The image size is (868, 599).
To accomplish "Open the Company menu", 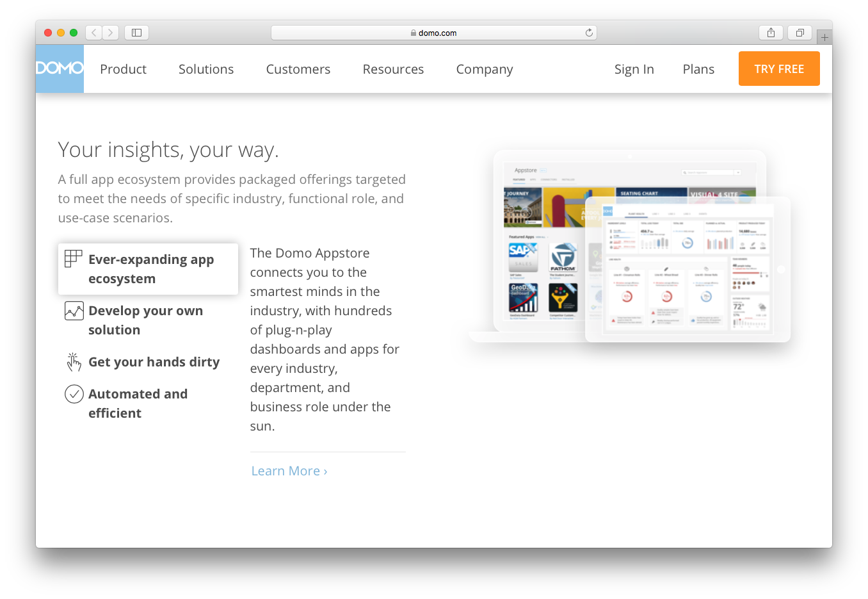I will 485,69.
